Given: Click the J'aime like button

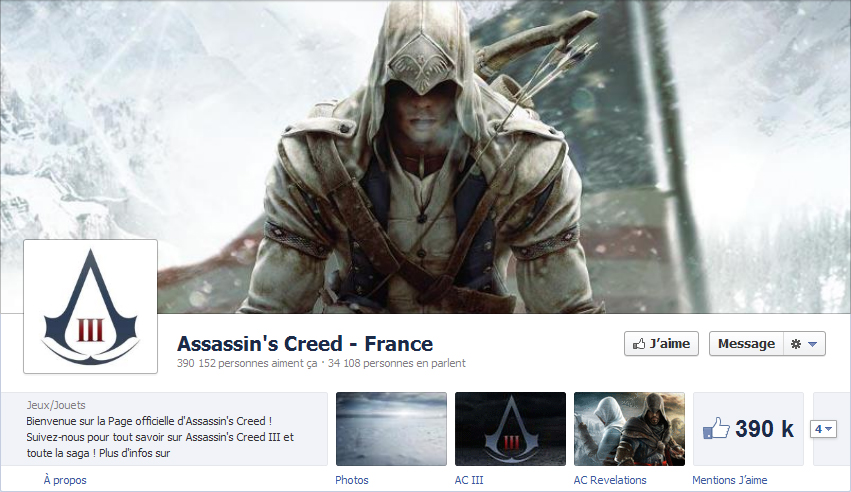Looking at the screenshot, I should pyautogui.click(x=661, y=344).
